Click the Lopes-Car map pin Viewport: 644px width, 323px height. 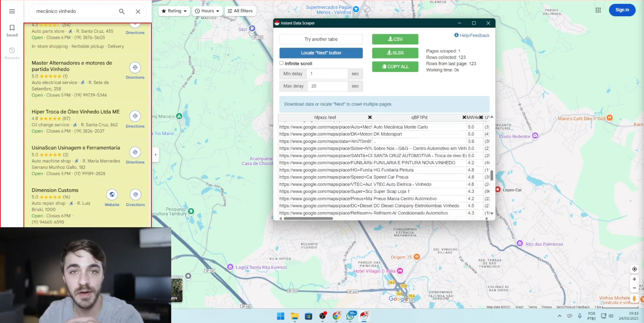pyautogui.click(x=498, y=189)
